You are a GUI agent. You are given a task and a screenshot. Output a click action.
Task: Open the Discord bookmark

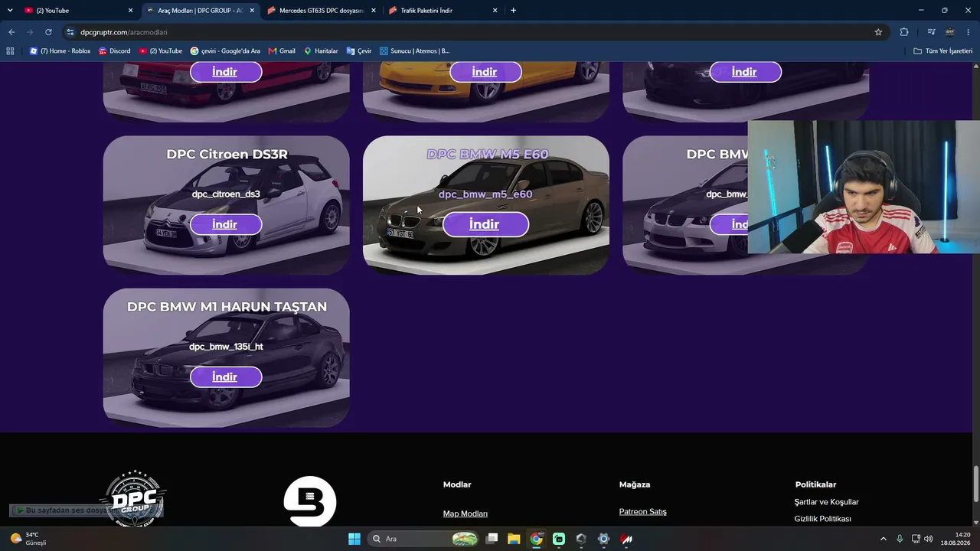(x=114, y=51)
